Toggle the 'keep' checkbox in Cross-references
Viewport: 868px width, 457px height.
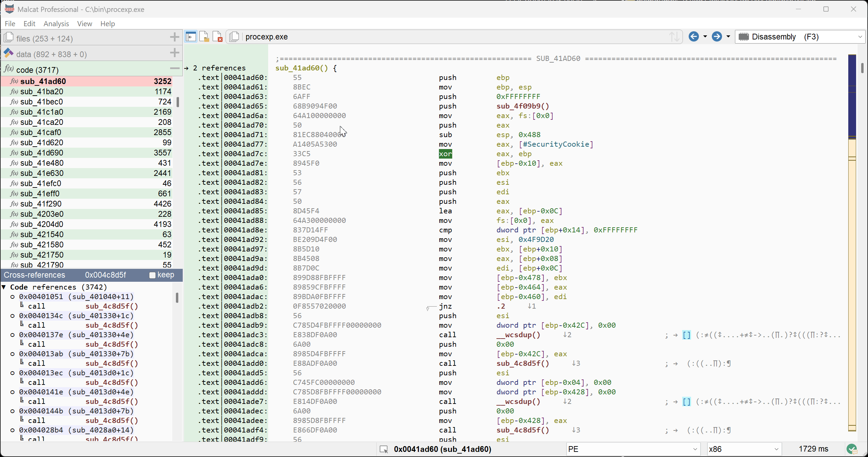(x=152, y=275)
